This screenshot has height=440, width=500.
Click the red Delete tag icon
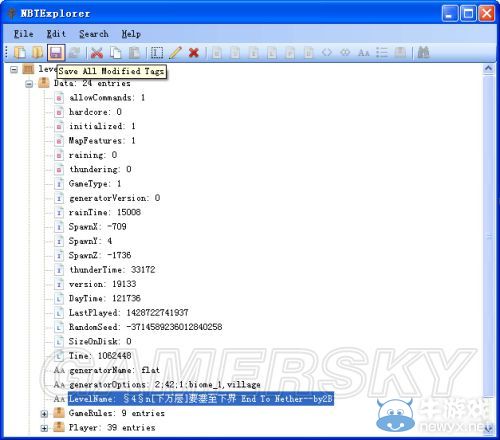coord(194,53)
